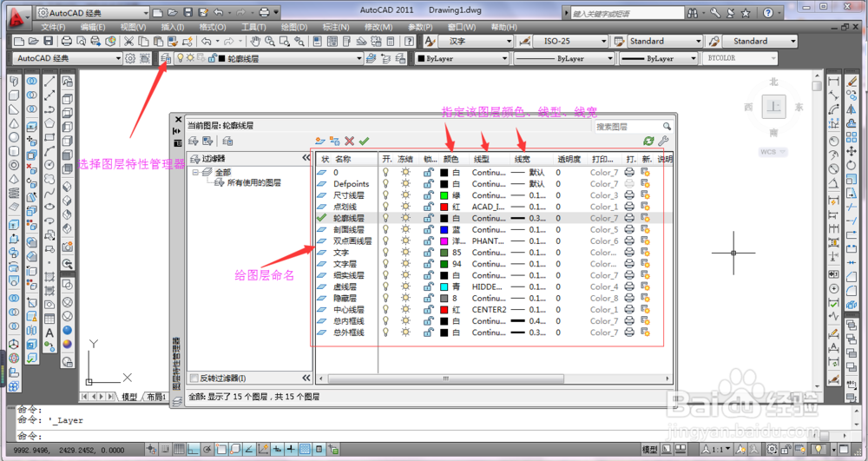This screenshot has width=868, height=461.
Task: Click the red Delete Layer icon
Action: (x=349, y=142)
